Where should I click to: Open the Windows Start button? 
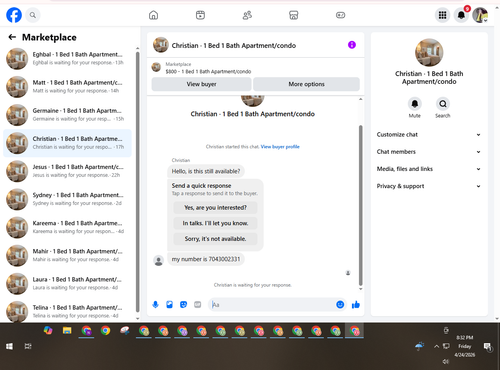tap(9, 346)
